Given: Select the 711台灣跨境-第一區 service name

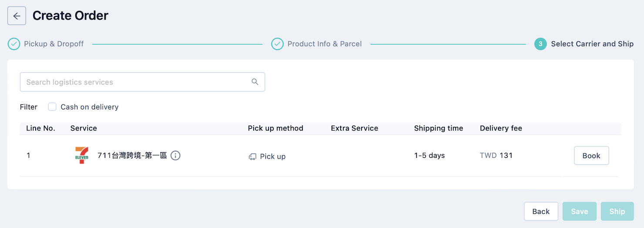Looking at the screenshot, I should point(132,156).
